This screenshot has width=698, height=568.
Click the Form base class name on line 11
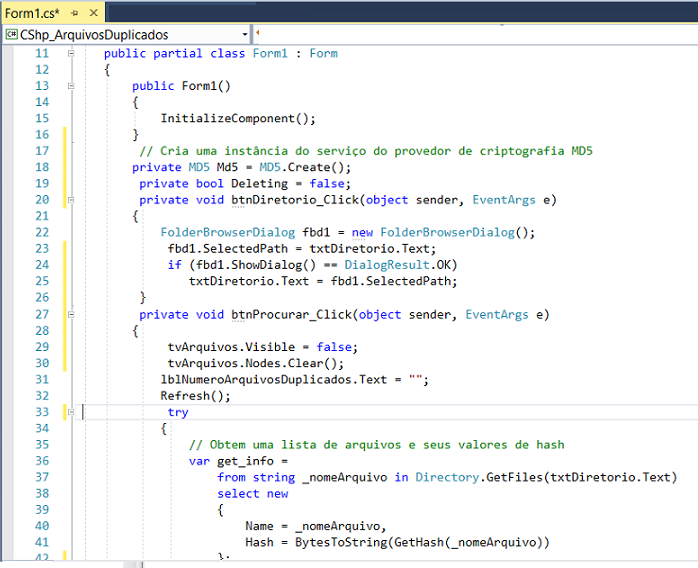point(324,53)
